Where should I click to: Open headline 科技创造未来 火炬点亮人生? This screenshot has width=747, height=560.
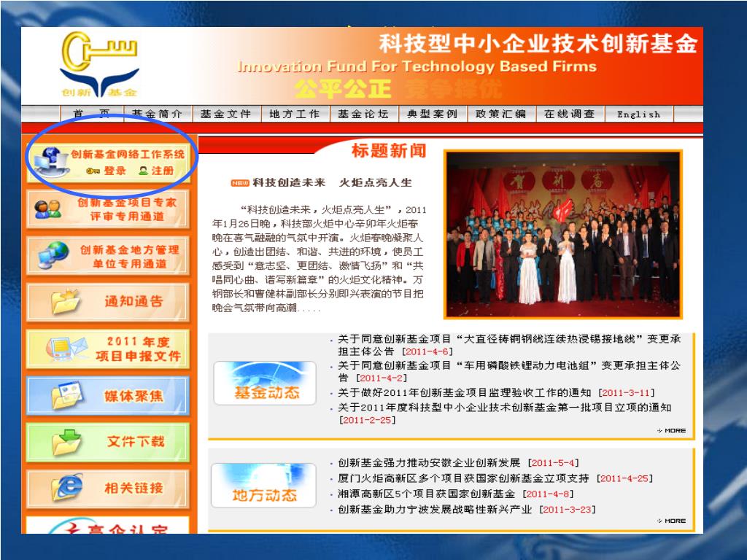pyautogui.click(x=332, y=183)
